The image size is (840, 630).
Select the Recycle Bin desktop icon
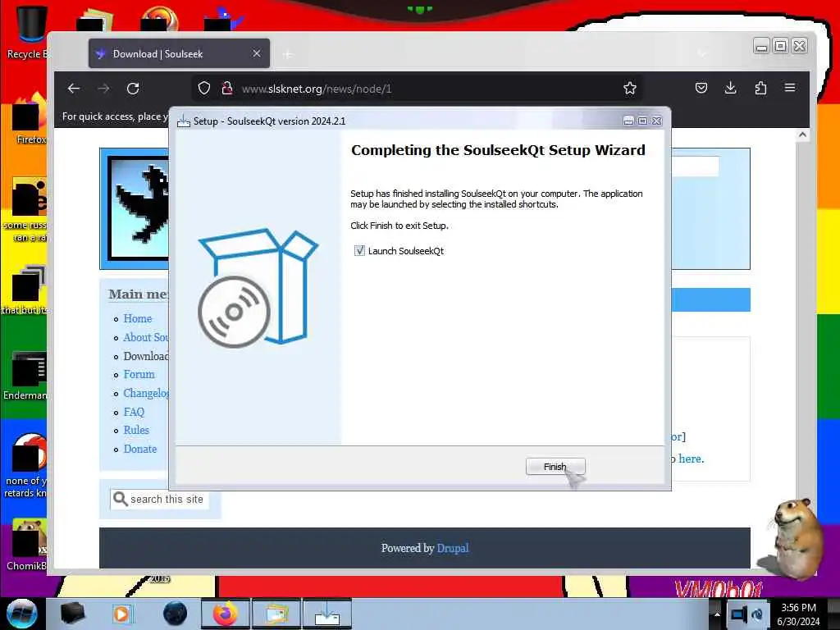click(x=27, y=32)
